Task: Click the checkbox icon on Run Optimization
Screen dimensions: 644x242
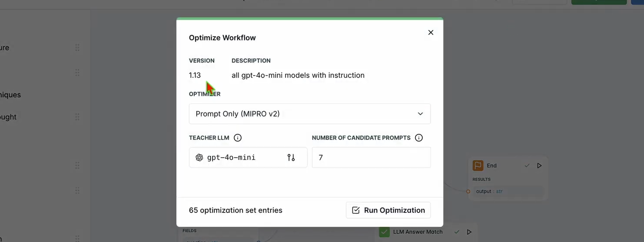Action: (356, 210)
